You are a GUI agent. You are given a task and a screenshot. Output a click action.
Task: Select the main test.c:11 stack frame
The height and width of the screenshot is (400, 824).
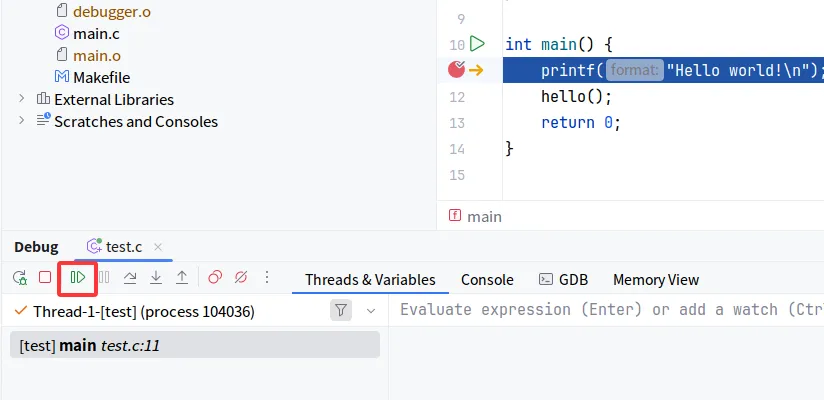pyautogui.click(x=195, y=345)
